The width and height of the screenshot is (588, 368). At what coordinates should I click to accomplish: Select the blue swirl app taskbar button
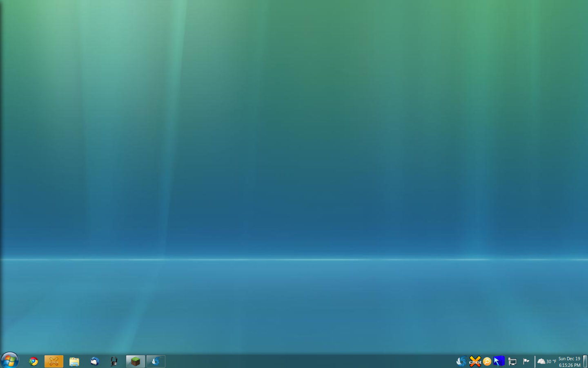[156, 361]
